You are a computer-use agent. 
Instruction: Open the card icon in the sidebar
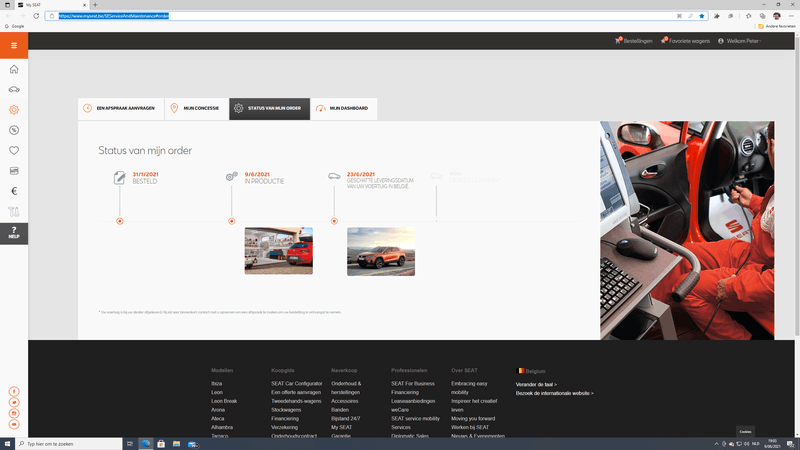(x=14, y=171)
